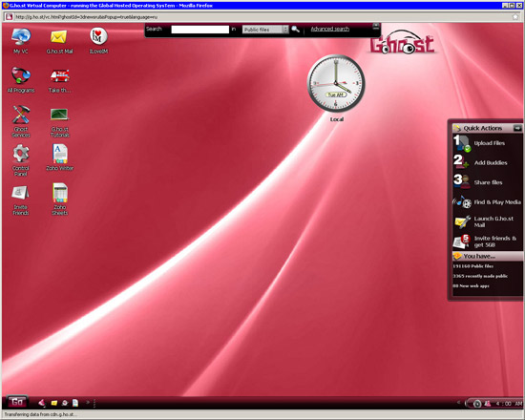Open the G.ho.st Mail desktop icon

point(59,37)
